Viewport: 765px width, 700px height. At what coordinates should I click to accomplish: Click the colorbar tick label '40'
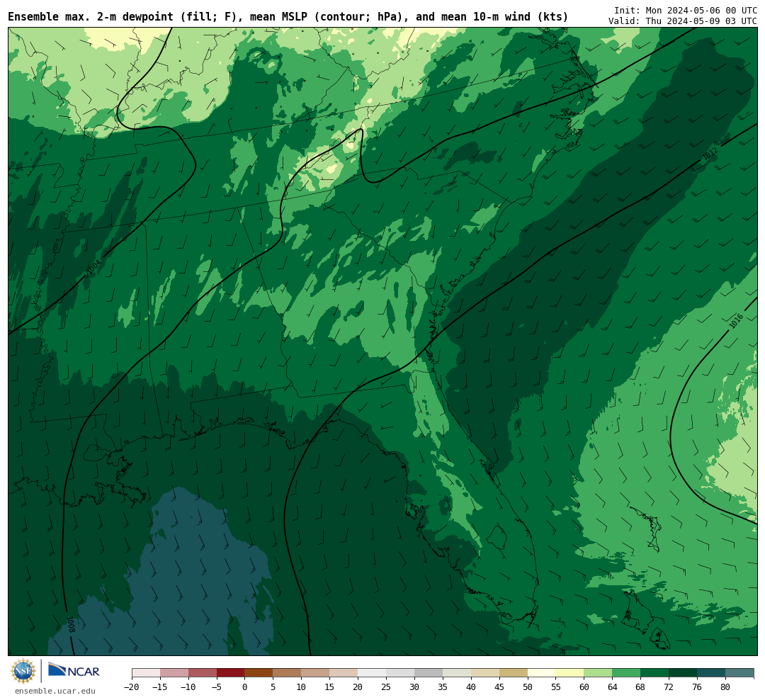coord(471,687)
